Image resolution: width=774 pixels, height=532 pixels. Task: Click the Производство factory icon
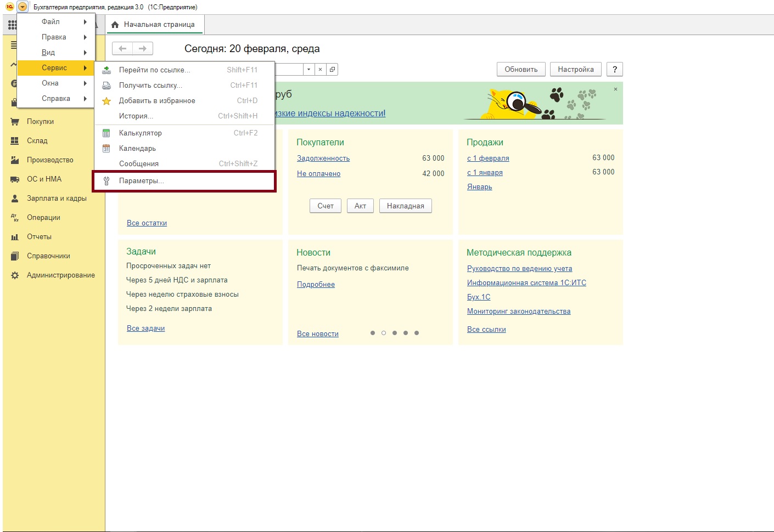click(x=15, y=160)
